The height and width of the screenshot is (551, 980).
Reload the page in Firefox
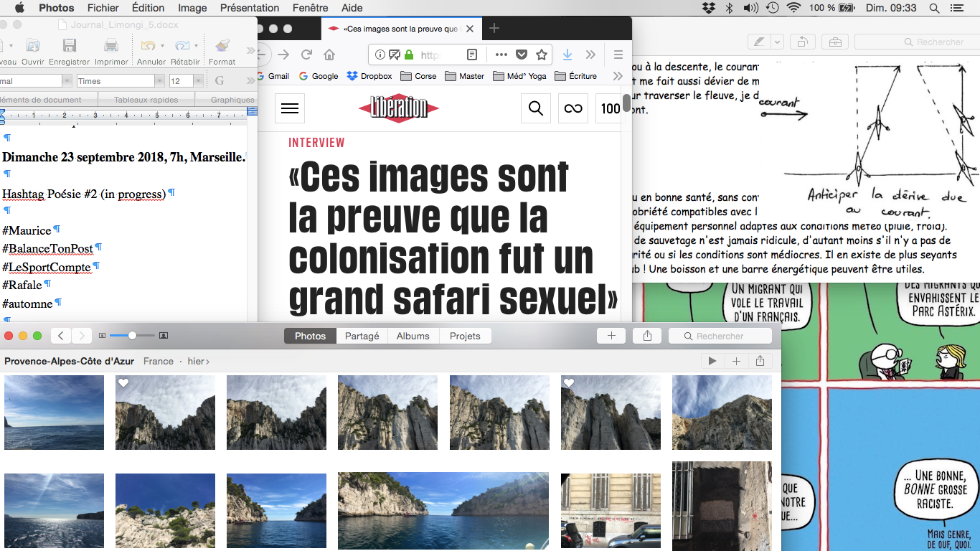click(x=306, y=55)
